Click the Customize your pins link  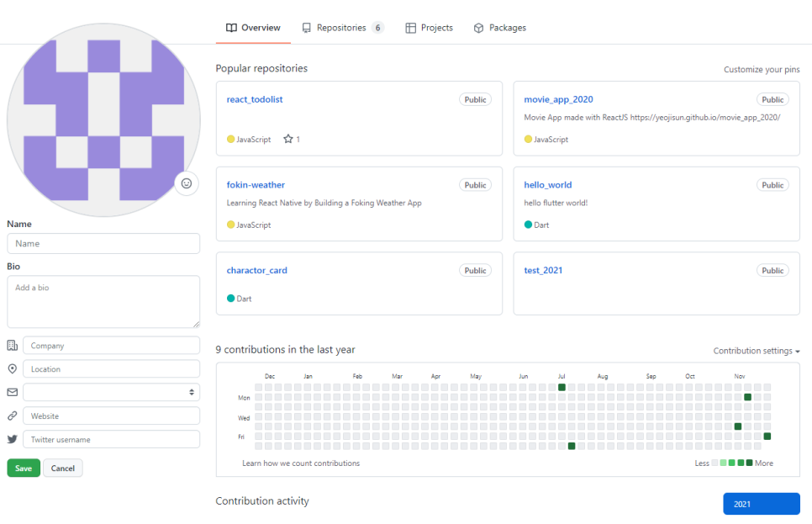(x=762, y=70)
